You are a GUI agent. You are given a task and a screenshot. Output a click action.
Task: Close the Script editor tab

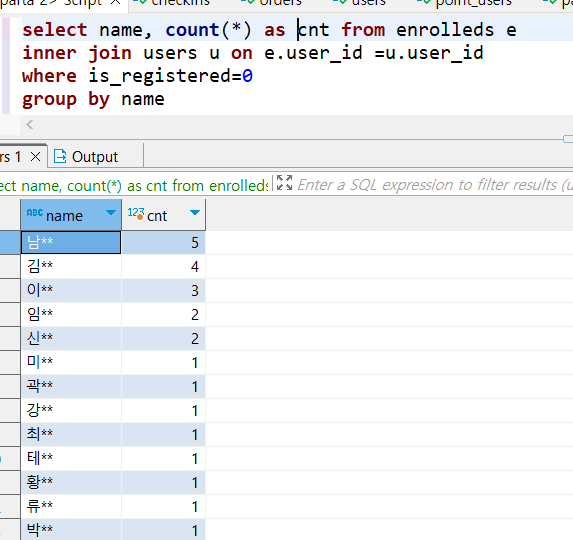pyautogui.click(x=115, y=2)
